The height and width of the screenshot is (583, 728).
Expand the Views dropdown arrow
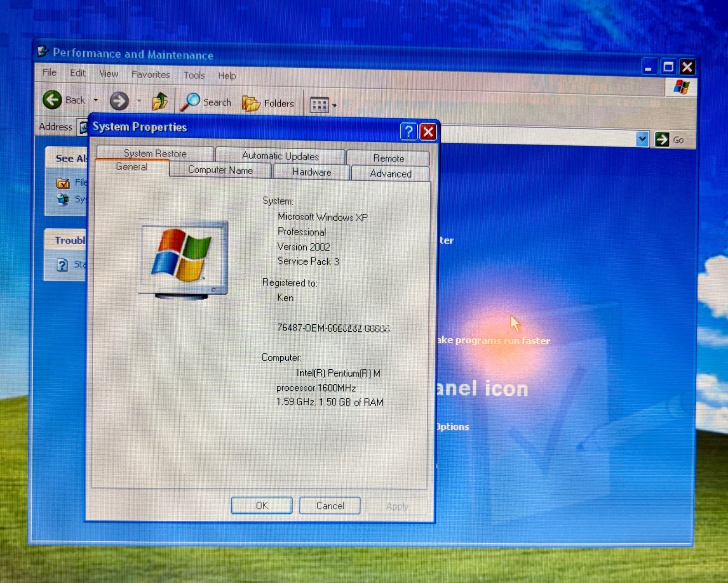pos(334,106)
